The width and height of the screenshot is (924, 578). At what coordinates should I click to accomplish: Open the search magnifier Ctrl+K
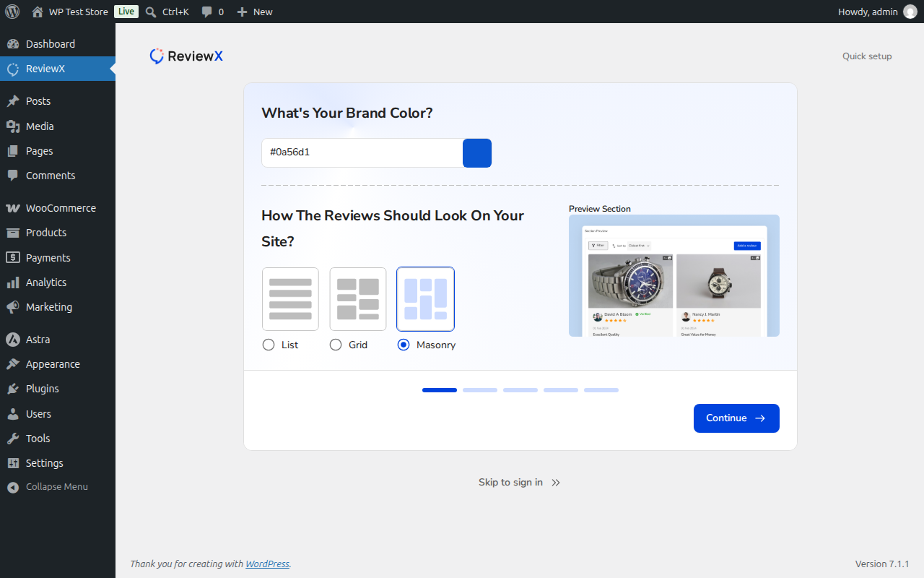coord(151,12)
